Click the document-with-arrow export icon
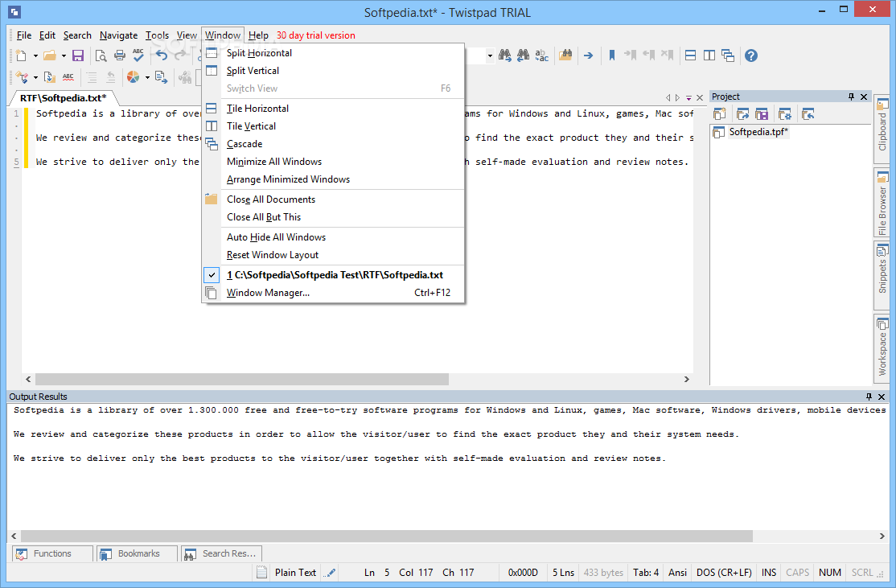 [161, 77]
